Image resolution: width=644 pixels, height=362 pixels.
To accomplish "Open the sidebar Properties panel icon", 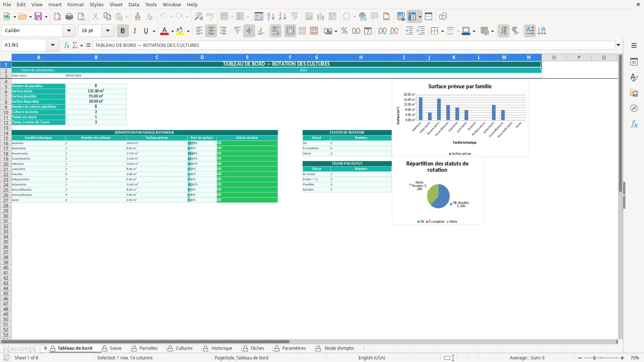I will tap(634, 62).
